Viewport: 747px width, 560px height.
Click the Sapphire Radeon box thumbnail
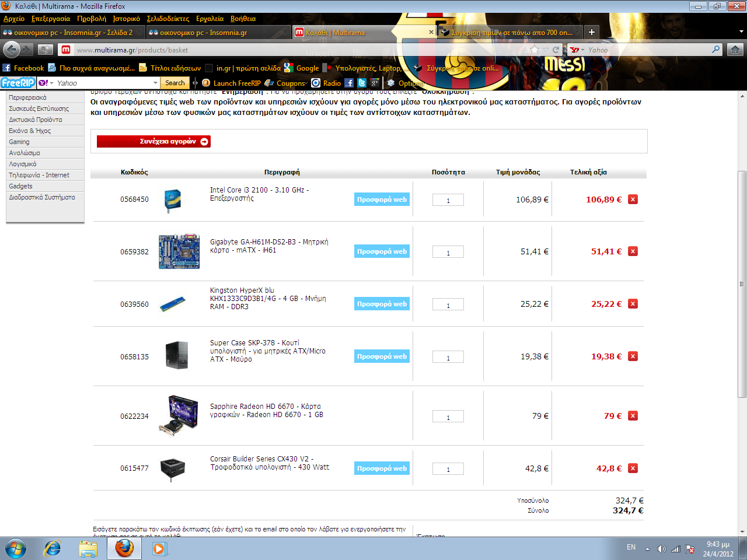(179, 415)
